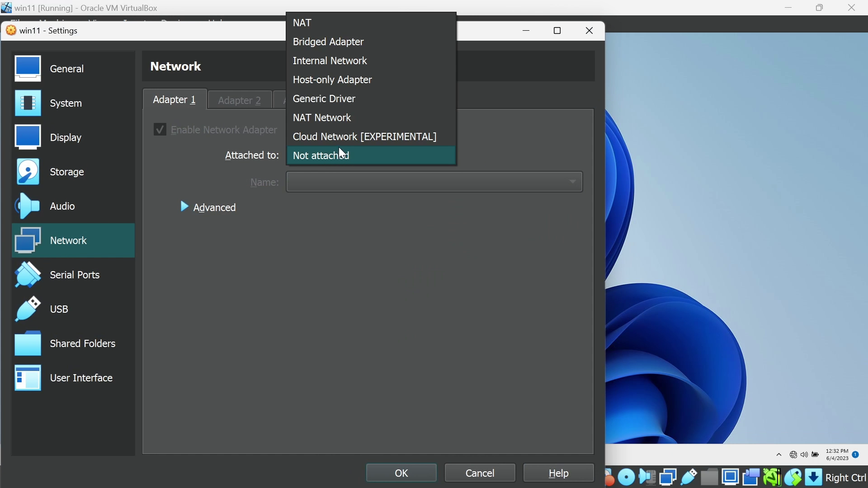Select the Audio category icon
This screenshot has height=488, width=868.
[28, 206]
